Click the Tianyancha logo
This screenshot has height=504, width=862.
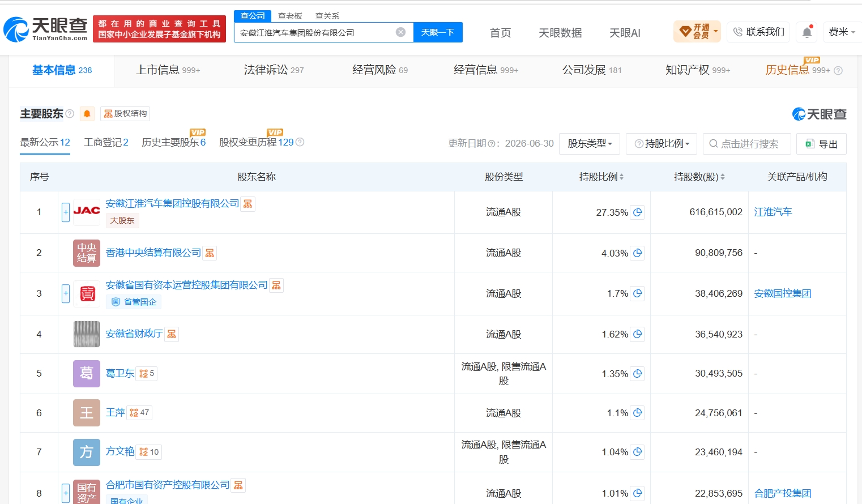pos(45,29)
